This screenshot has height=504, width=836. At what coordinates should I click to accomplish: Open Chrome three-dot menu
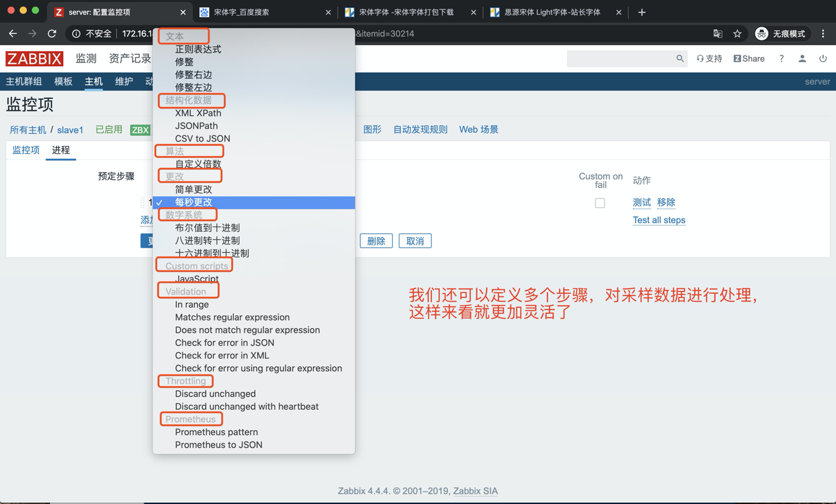[x=823, y=33]
